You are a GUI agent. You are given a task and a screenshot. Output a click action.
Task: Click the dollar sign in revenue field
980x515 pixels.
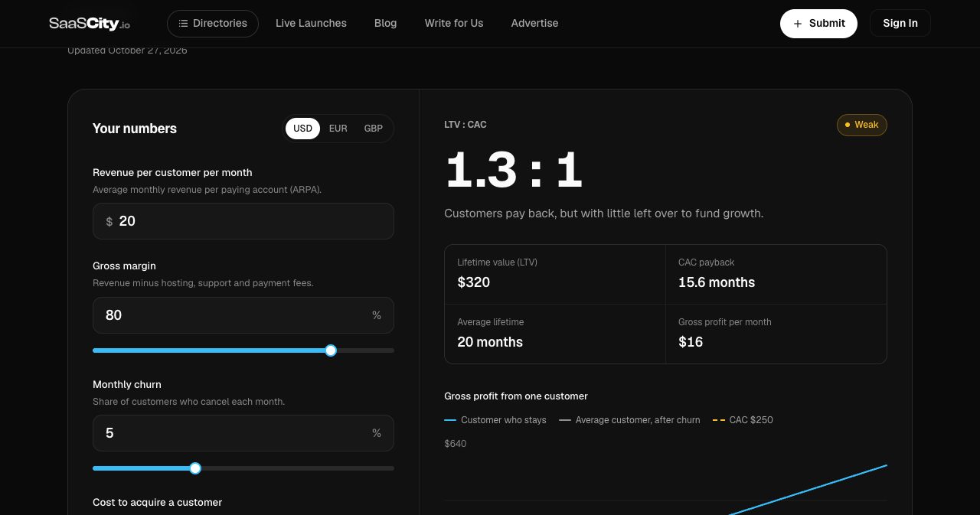(109, 221)
